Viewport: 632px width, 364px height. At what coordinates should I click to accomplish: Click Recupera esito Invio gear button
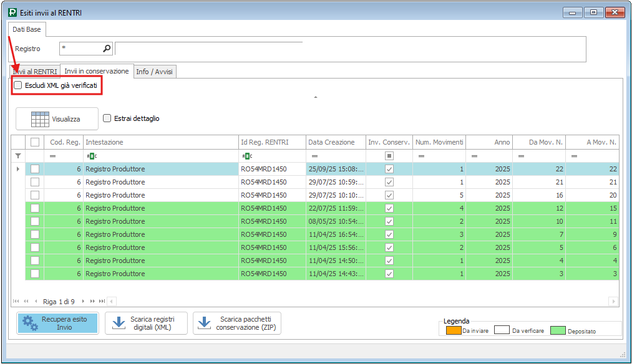pyautogui.click(x=57, y=323)
